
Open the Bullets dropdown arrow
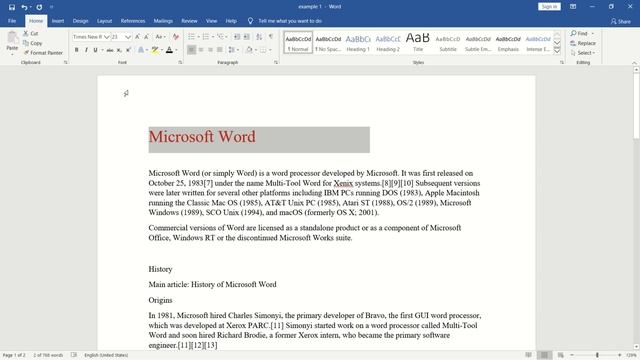coord(198,37)
